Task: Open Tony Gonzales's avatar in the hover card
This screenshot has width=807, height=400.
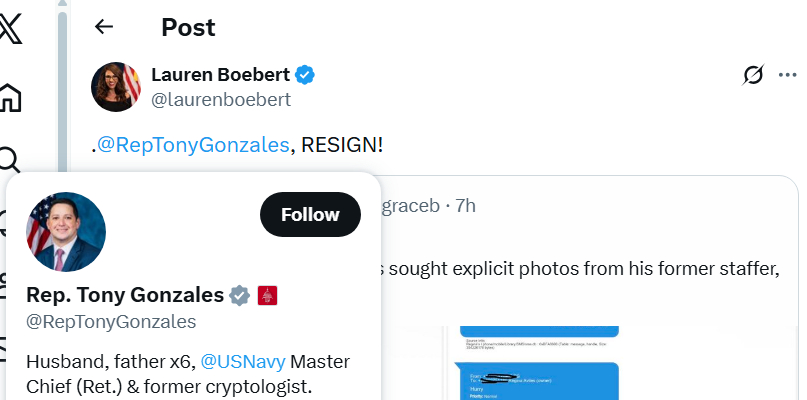Action: pos(66,232)
